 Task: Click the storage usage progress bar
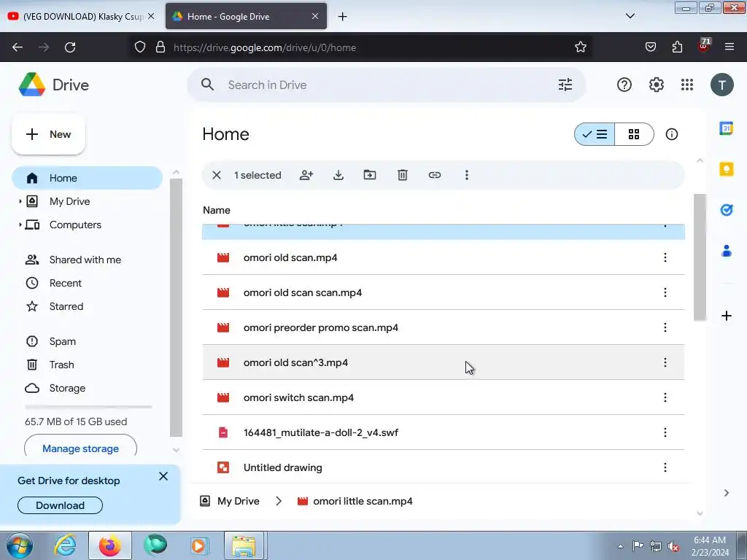tap(88, 407)
